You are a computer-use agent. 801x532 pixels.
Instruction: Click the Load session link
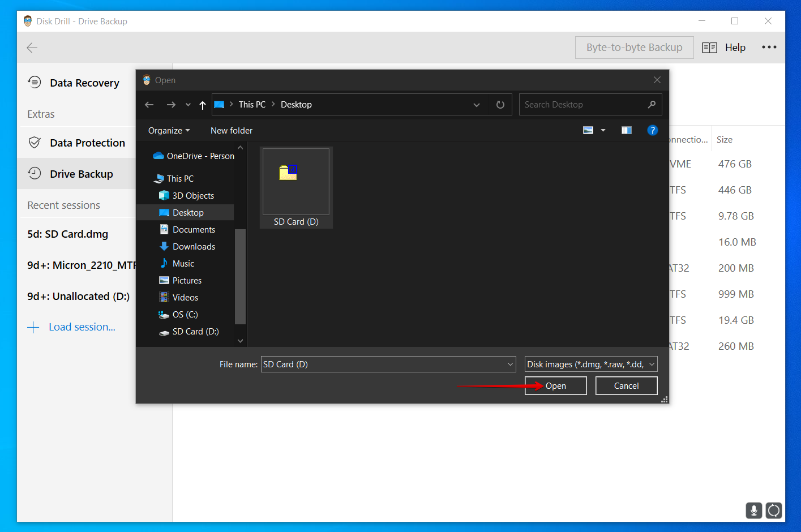click(82, 327)
